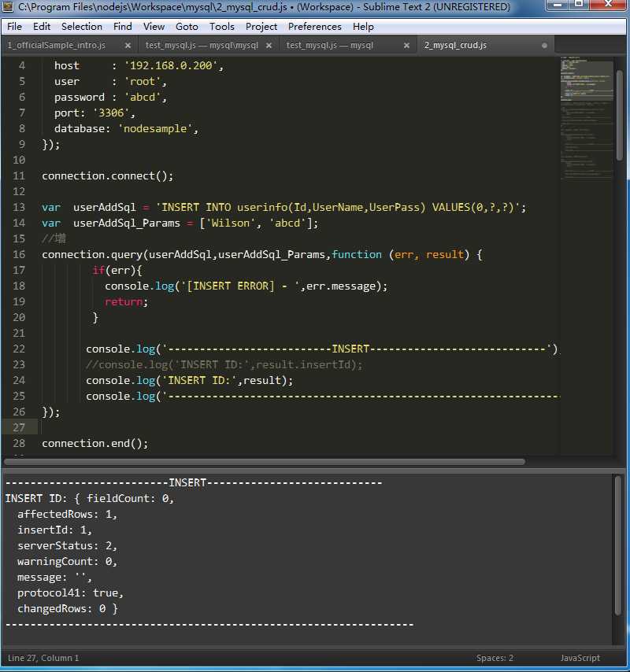This screenshot has height=672, width=630.
Task: Click the editor horizontal scrollbar
Action: [265, 462]
